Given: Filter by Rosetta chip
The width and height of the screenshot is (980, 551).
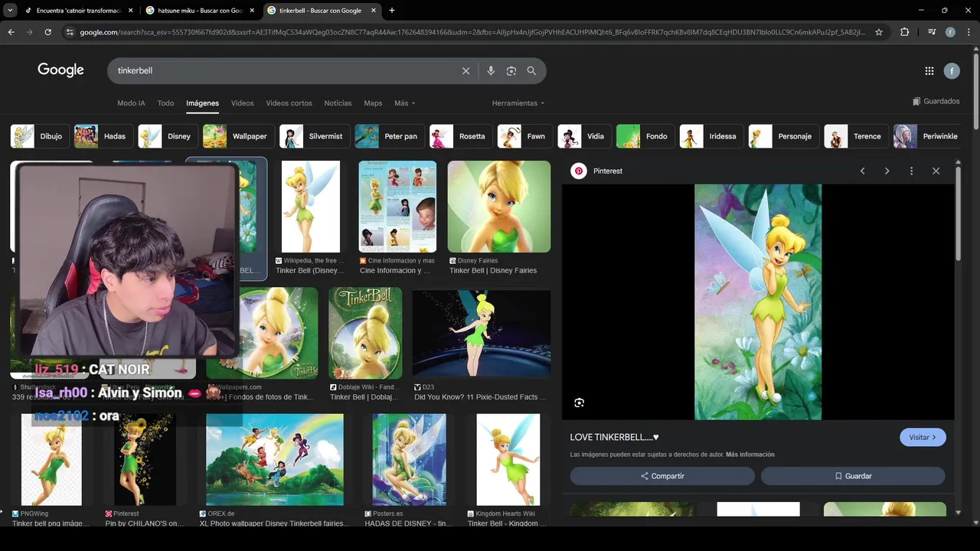Looking at the screenshot, I should (460, 136).
